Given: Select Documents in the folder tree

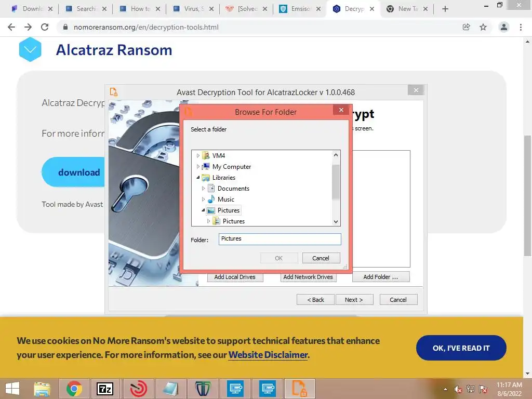Looking at the screenshot, I should [x=233, y=188].
